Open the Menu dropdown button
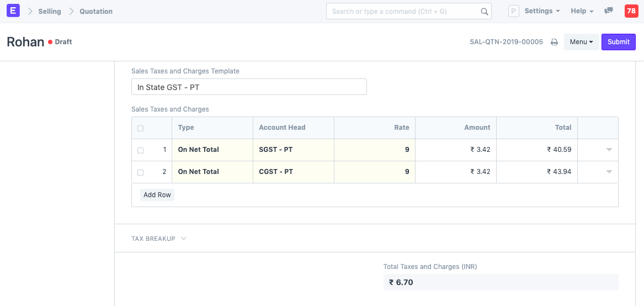Image resolution: width=644 pixels, height=306 pixels. pyautogui.click(x=581, y=42)
